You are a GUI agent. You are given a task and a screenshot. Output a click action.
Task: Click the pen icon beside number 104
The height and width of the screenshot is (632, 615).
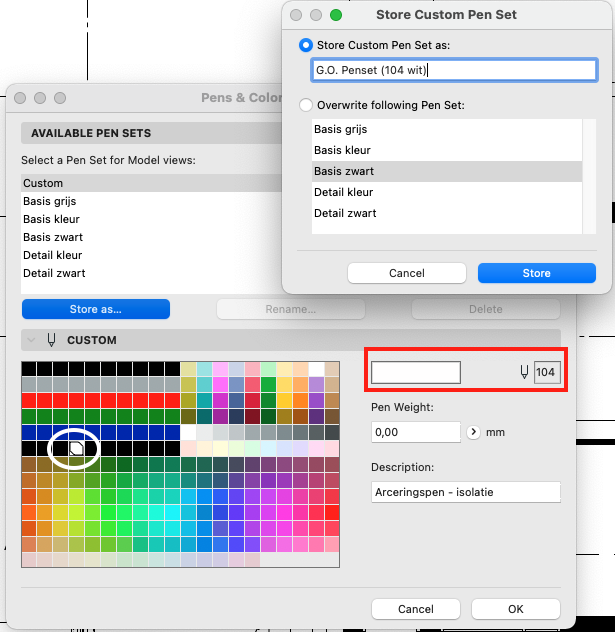point(524,372)
